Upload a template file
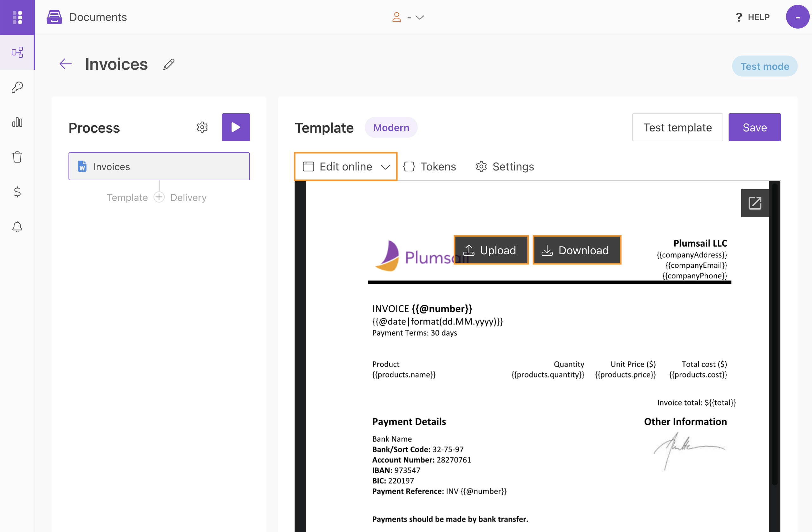Image resolution: width=812 pixels, height=532 pixels. tap(491, 250)
